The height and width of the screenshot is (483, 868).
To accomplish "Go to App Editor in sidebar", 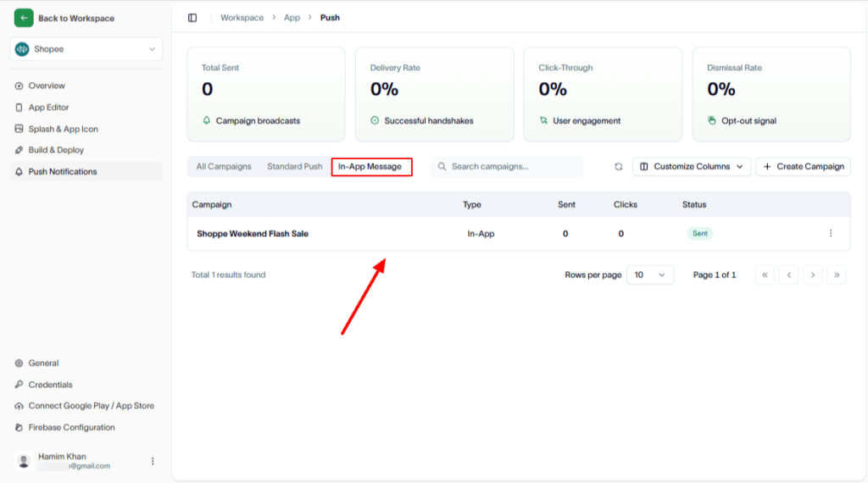I will tap(48, 108).
